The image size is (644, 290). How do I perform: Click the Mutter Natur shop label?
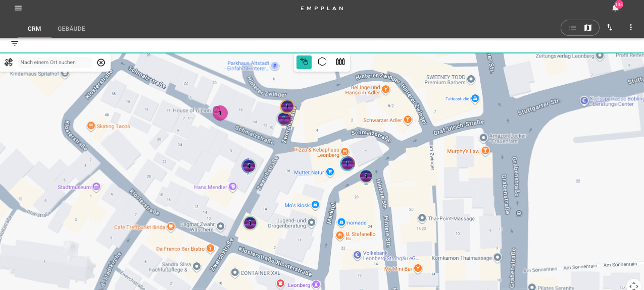coord(309,172)
